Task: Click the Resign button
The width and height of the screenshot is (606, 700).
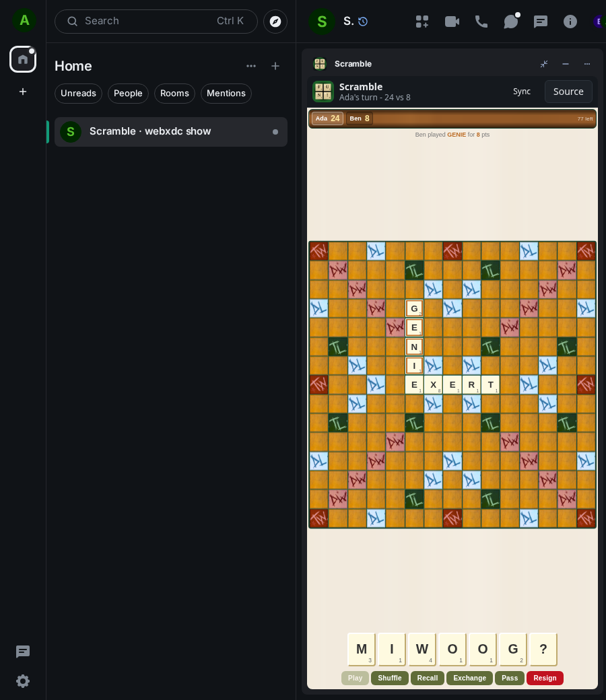Action: coord(545,678)
